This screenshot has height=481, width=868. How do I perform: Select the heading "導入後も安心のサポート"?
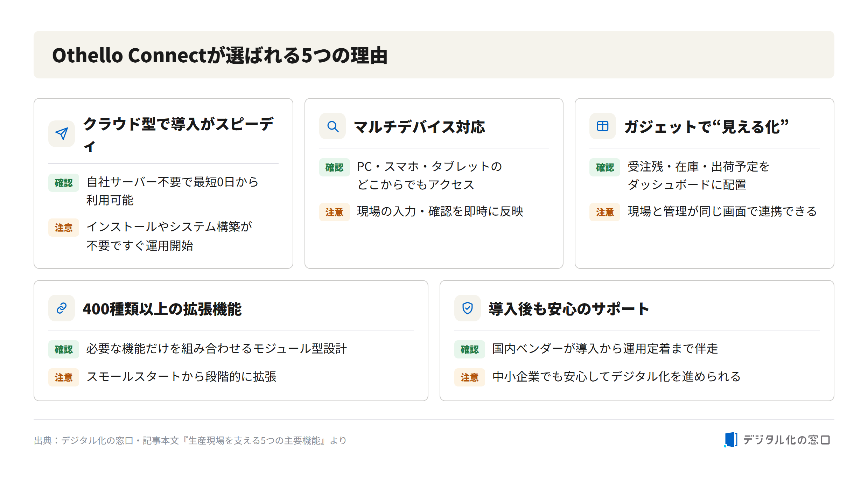point(569,309)
